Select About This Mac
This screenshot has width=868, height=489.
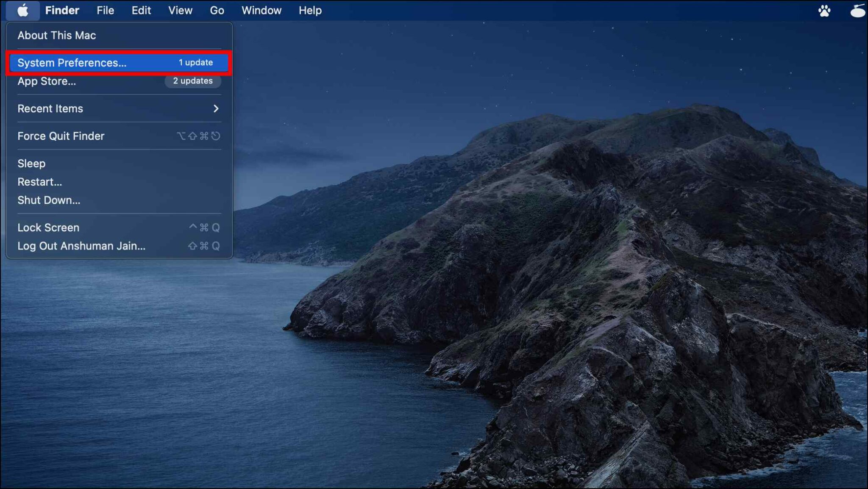click(x=57, y=36)
